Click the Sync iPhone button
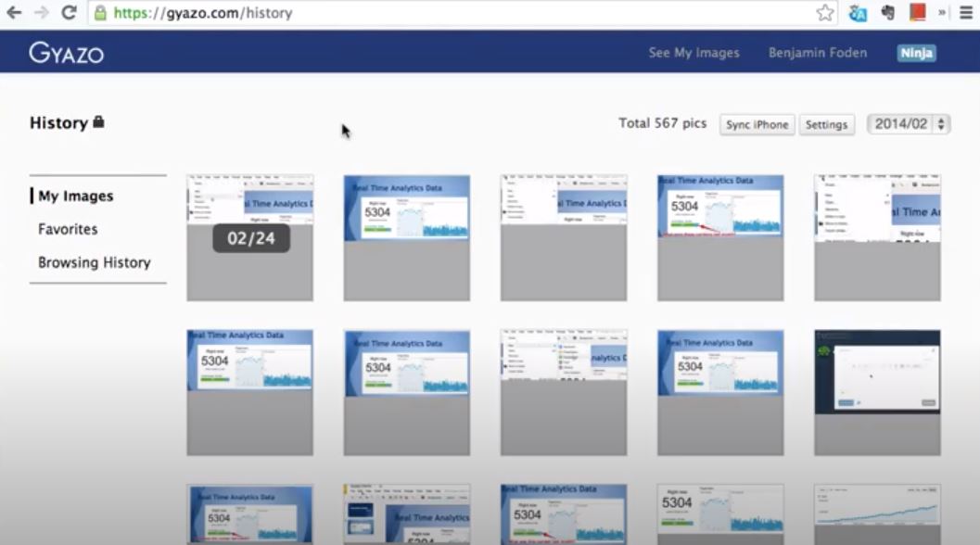 [x=757, y=124]
